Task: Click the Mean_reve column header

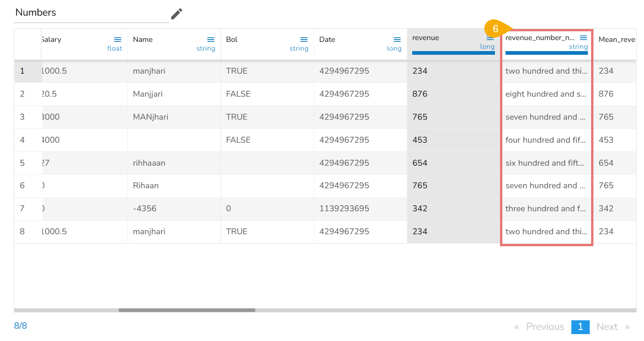Action: pos(616,40)
